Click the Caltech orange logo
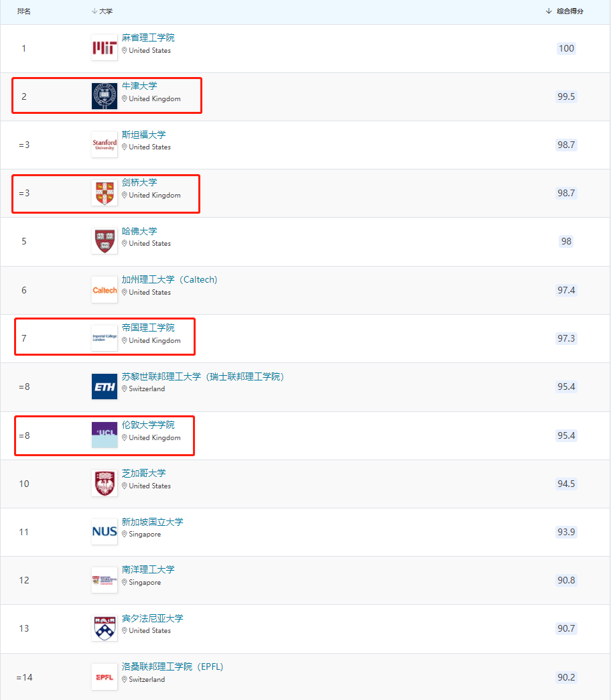 [x=105, y=290]
